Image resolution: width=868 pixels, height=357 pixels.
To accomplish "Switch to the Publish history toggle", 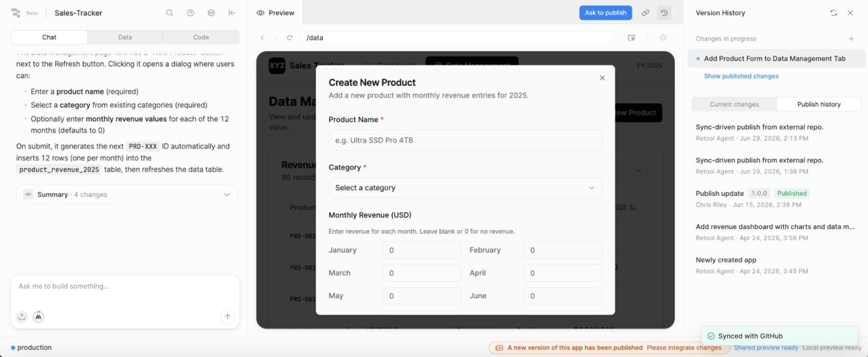I will (819, 105).
